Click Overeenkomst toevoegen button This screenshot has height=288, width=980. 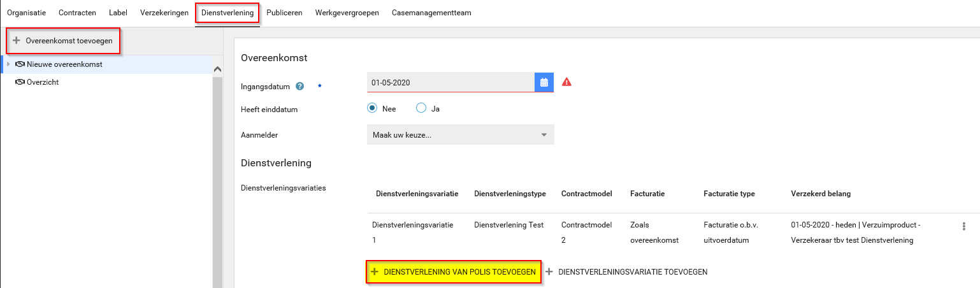point(64,41)
